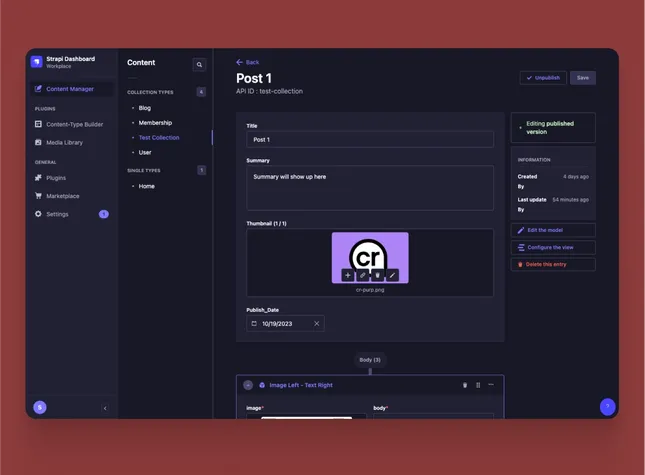
Task: Click drag handle of Image Left component
Action: point(478,385)
